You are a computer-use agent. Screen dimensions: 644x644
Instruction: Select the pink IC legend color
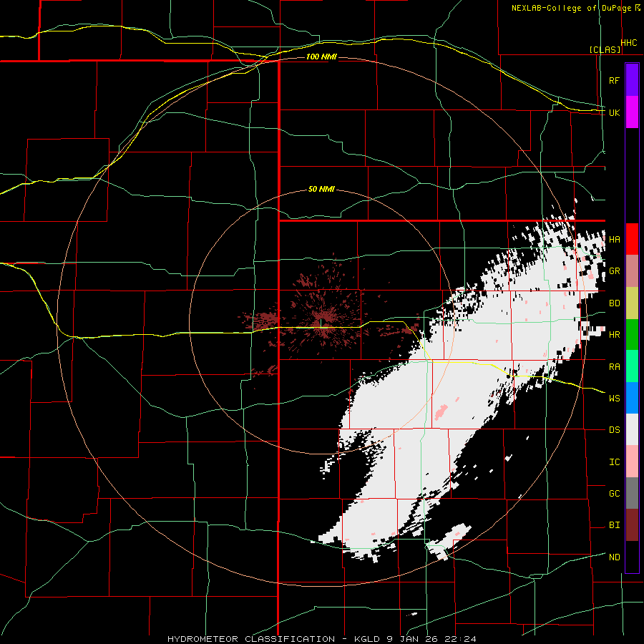click(632, 462)
